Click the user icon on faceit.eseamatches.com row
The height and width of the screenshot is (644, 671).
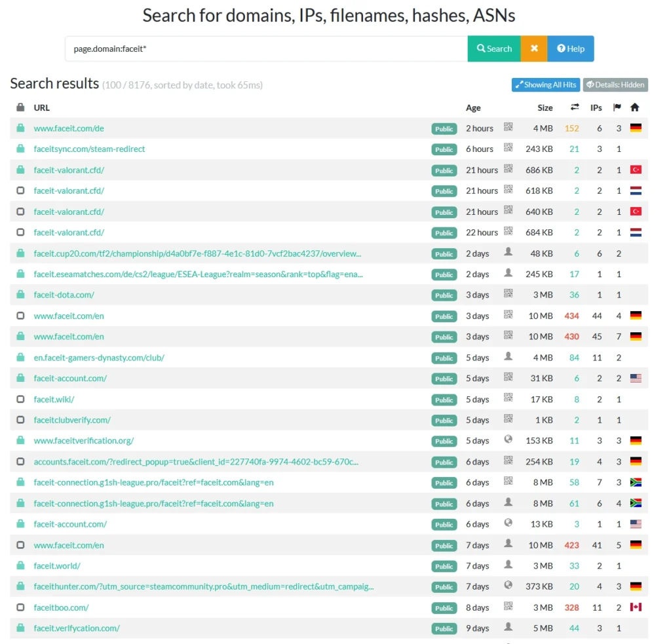pyautogui.click(x=508, y=273)
